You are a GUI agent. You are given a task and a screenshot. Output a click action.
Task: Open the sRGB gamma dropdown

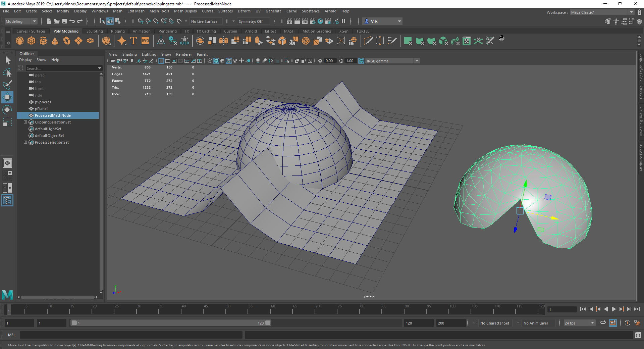pyautogui.click(x=416, y=61)
